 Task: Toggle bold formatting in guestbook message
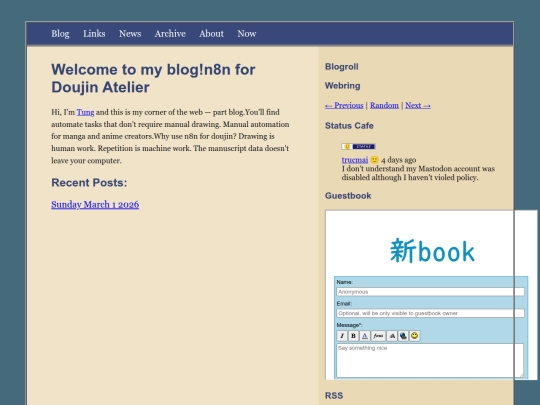tap(353, 336)
